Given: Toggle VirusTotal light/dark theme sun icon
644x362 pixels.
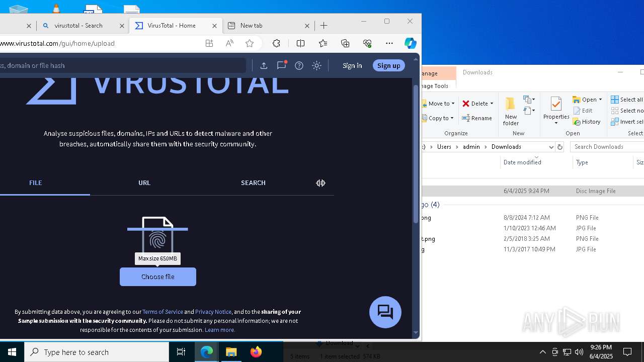Looking at the screenshot, I should pos(316,65).
